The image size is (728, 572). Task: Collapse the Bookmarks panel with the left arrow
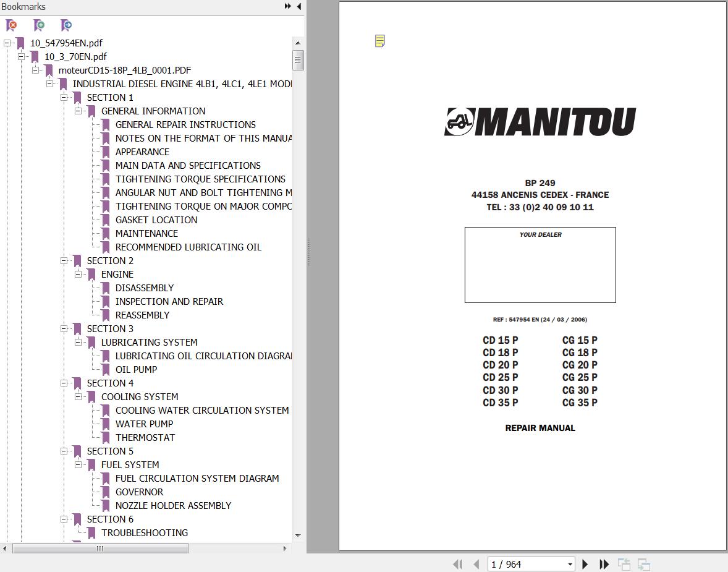pyautogui.click(x=299, y=6)
